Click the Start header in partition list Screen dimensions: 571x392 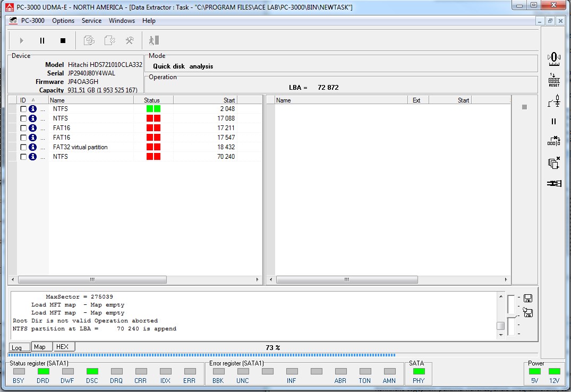205,100
